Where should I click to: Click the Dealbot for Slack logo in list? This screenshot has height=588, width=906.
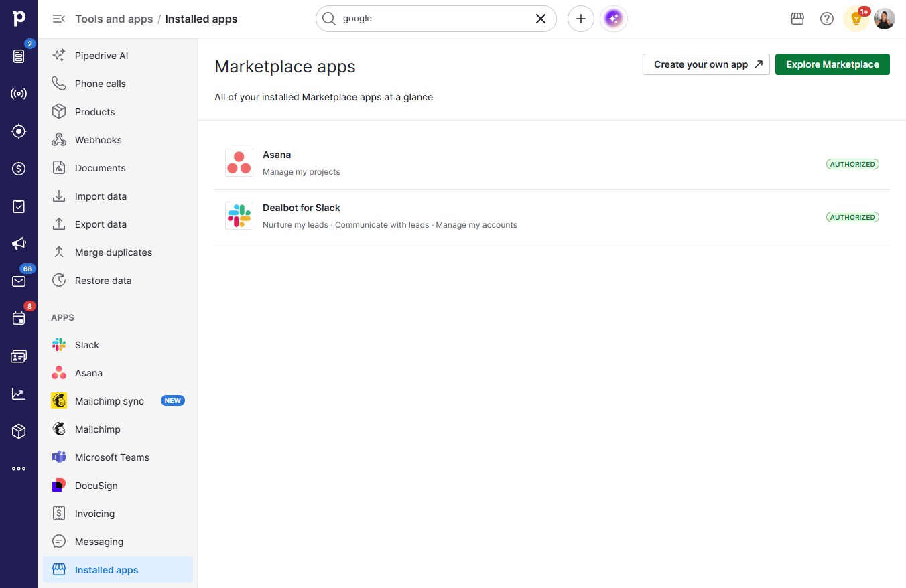pos(239,216)
